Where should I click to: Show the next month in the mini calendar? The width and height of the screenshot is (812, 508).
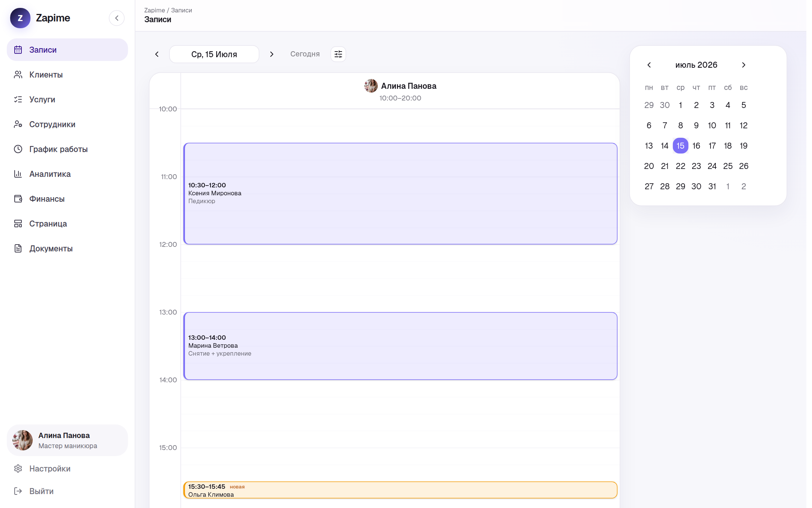click(x=744, y=65)
